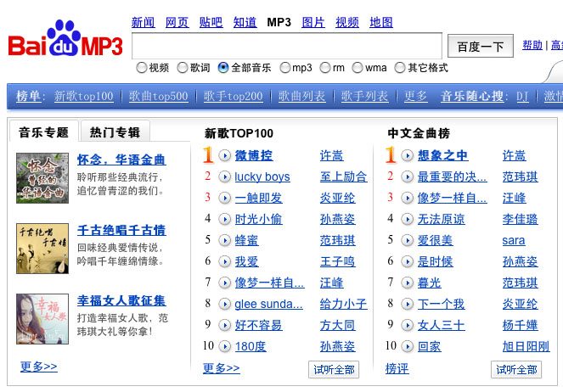Open 歌曲列表 in blue bar
This screenshot has height=392, width=563.
click(x=302, y=96)
